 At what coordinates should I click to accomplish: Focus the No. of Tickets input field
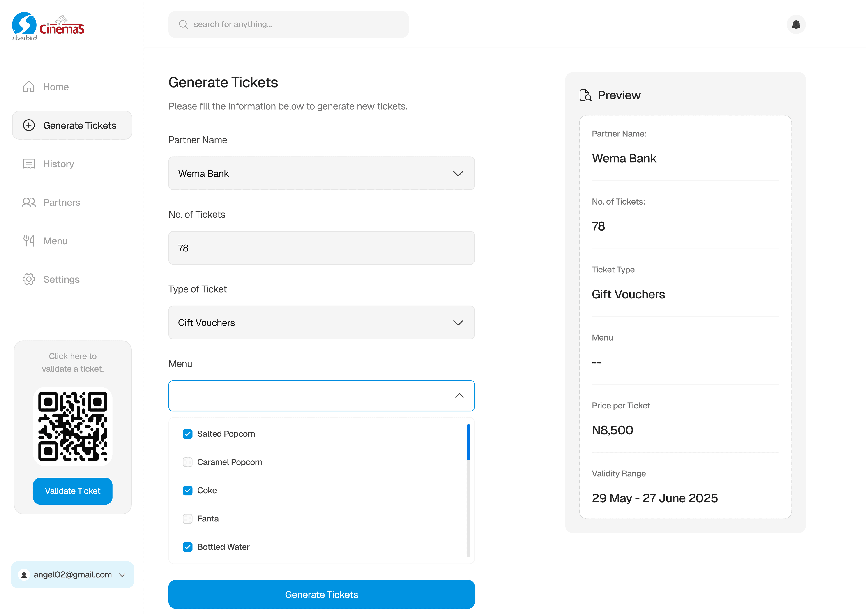(322, 248)
